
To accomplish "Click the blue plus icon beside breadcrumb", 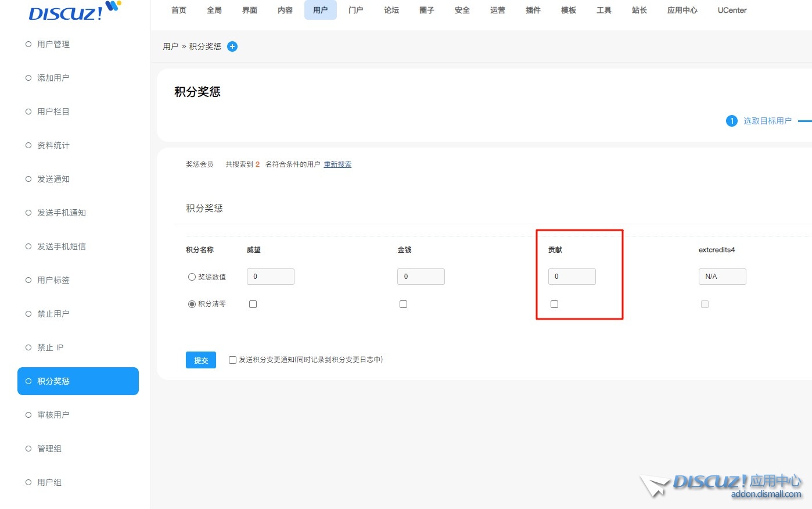I will (232, 46).
